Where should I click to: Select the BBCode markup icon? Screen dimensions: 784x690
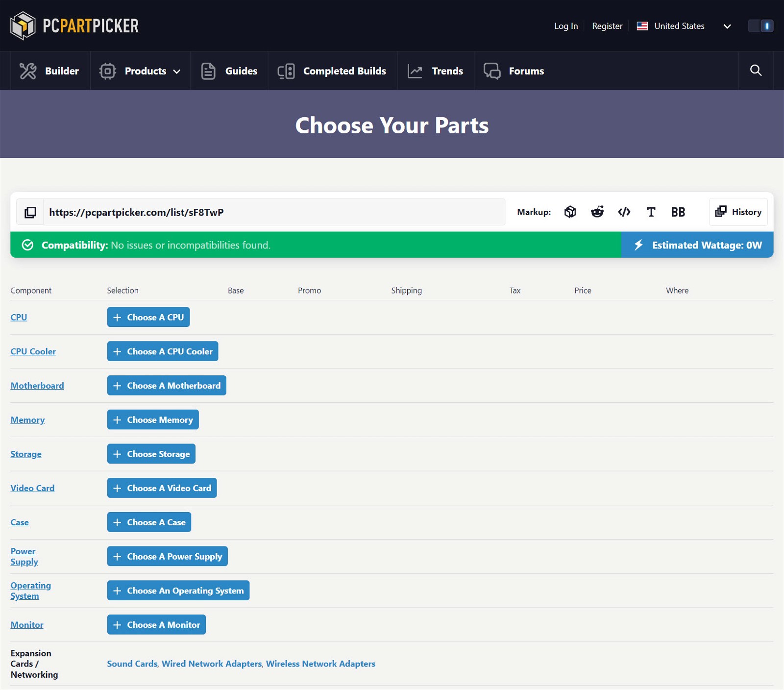[678, 212]
